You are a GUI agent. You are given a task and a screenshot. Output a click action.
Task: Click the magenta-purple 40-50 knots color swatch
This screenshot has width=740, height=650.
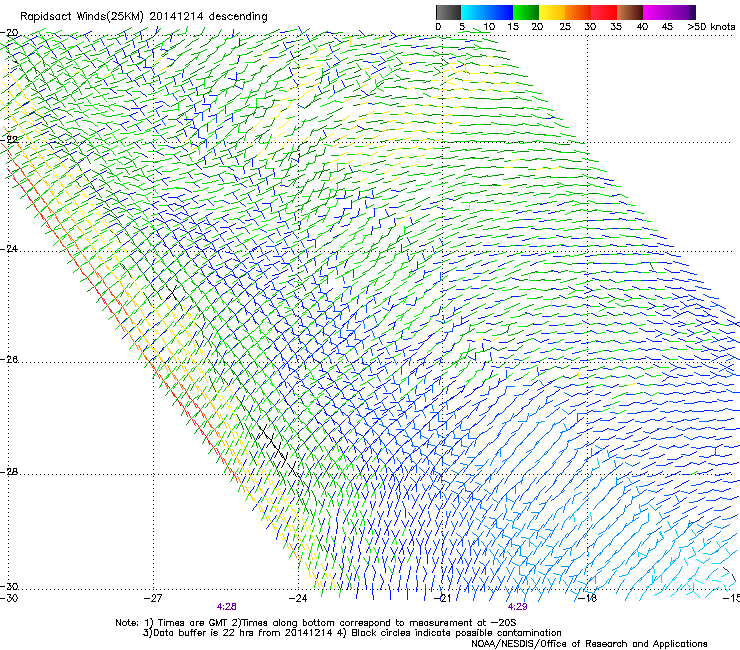coord(669,12)
